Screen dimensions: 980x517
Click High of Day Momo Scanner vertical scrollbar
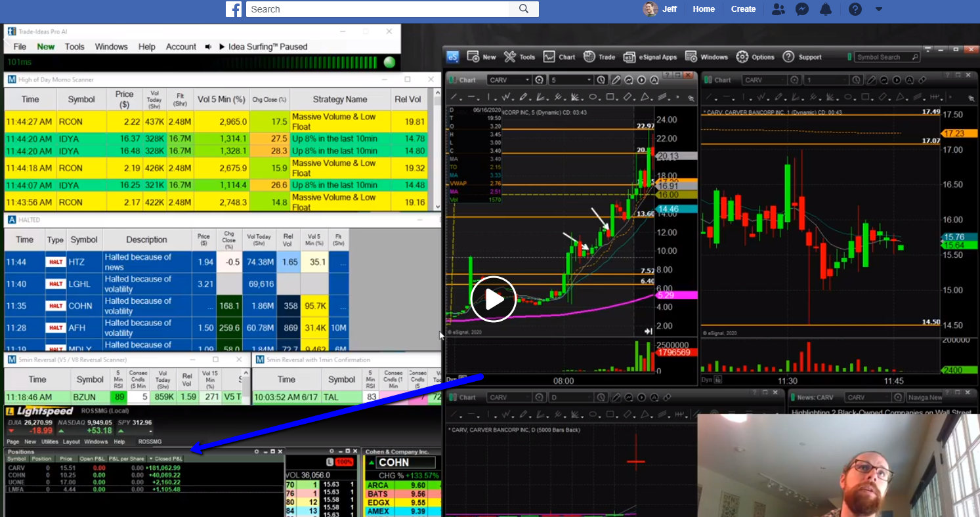tap(438, 149)
